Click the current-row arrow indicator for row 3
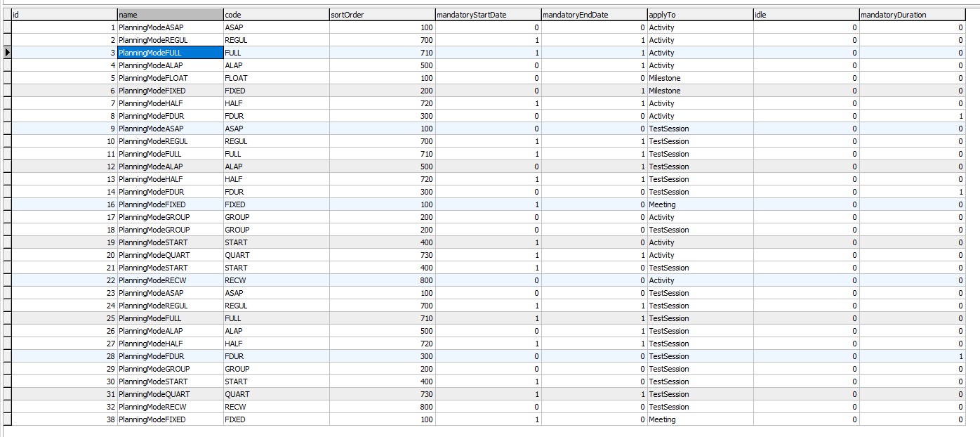 point(7,53)
